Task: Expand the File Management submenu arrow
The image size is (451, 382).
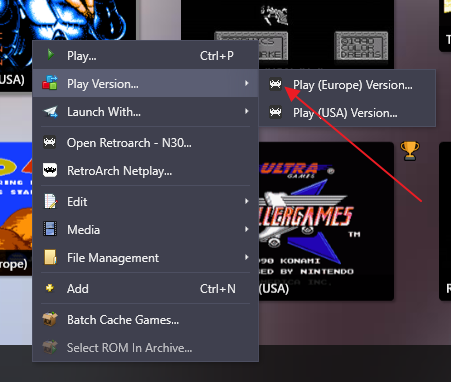Action: click(247, 257)
